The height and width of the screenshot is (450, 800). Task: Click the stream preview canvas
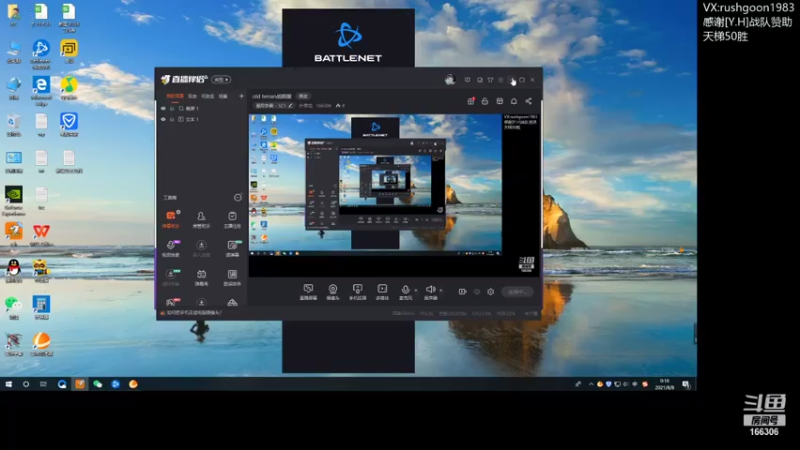click(x=394, y=195)
